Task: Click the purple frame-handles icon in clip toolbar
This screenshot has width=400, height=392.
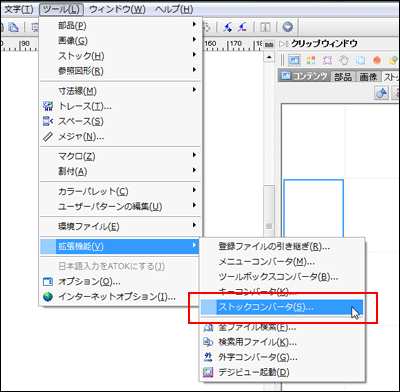Action: (327, 60)
